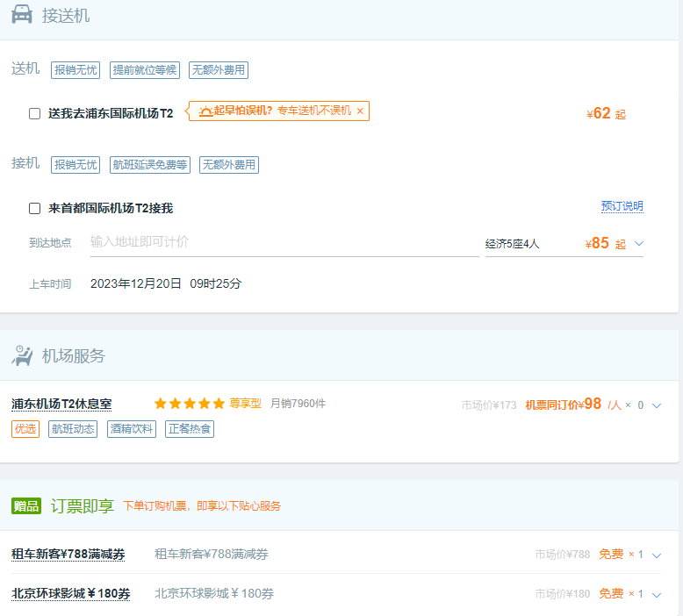This screenshot has height=616, width=683.
Task: Expand 浦东机场T2休息室 quantity chevron
Action: click(657, 405)
